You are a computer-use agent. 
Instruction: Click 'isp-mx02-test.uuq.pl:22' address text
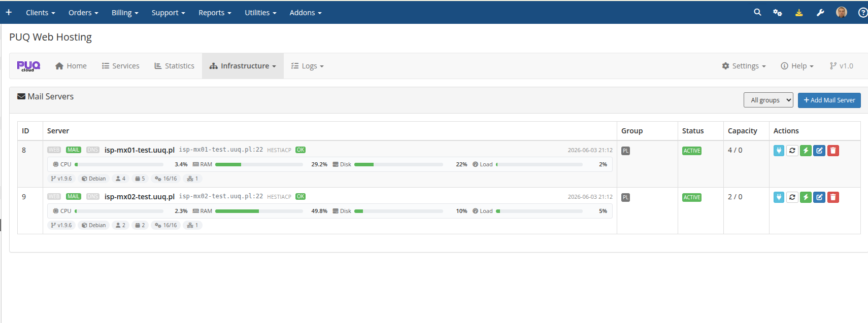pos(221,196)
